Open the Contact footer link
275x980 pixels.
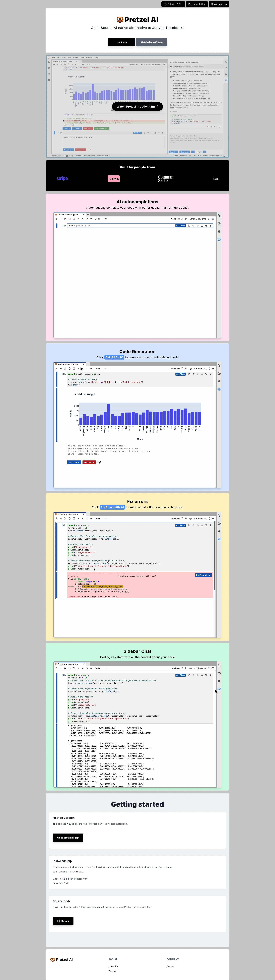click(x=171, y=966)
